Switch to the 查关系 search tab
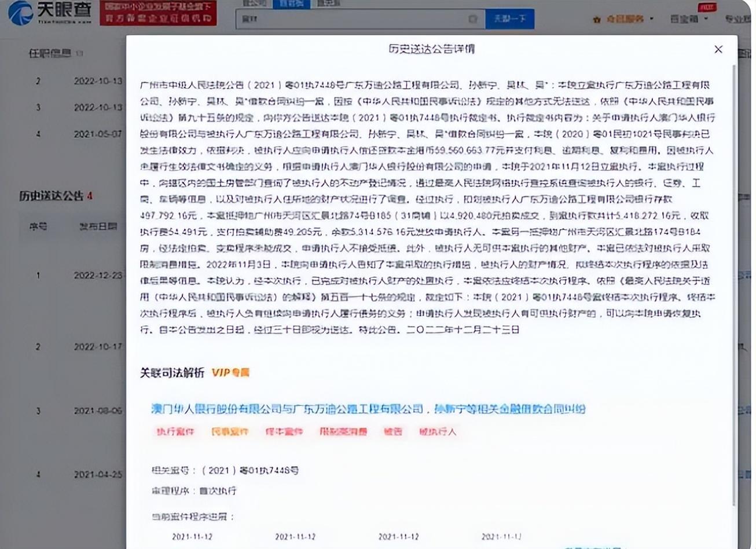 point(328,3)
